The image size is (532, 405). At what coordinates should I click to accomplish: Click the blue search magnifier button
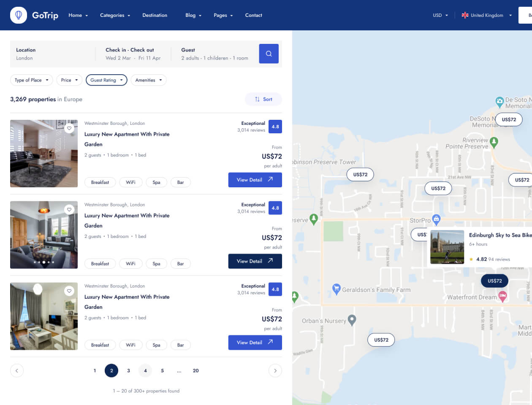(x=269, y=54)
